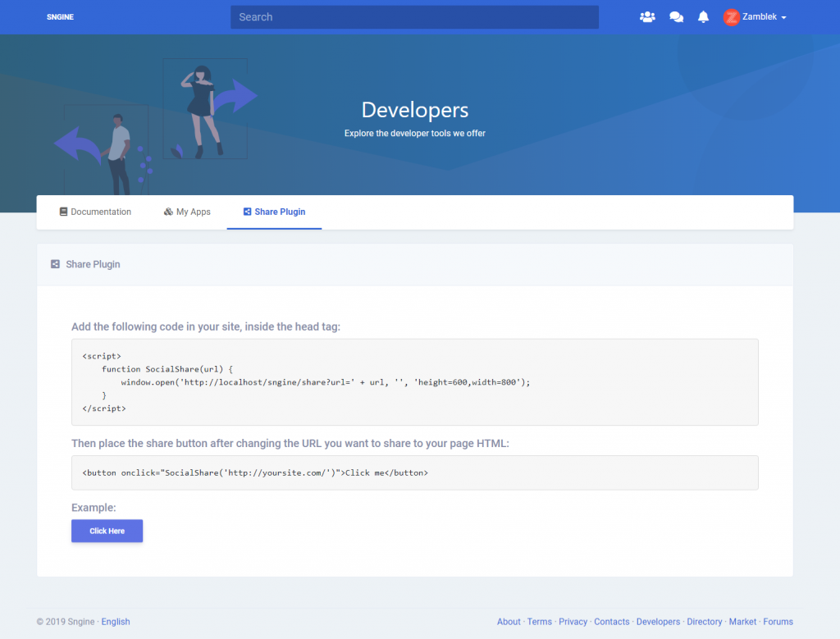Open the Developers footer link
Viewport: 840px width, 639px height.
(x=658, y=622)
